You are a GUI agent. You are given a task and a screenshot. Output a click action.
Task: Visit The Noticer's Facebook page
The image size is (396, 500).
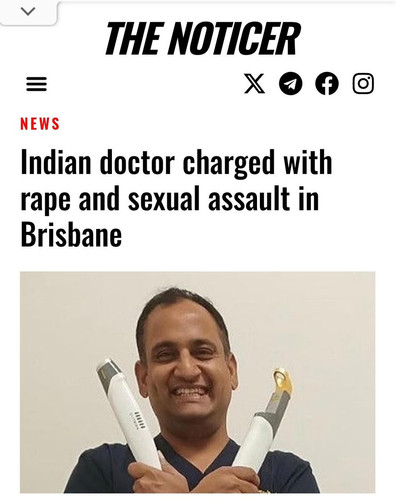[x=327, y=83]
